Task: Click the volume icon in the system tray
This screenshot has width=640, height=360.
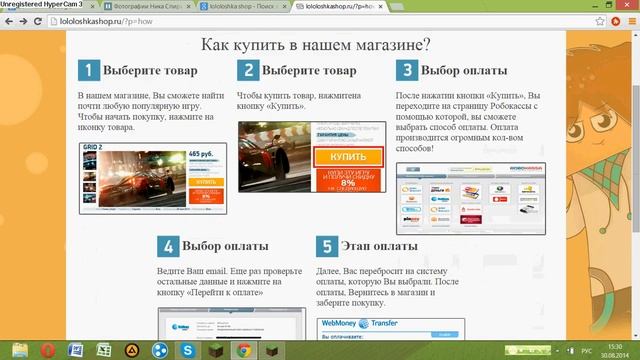Action: pos(571,351)
